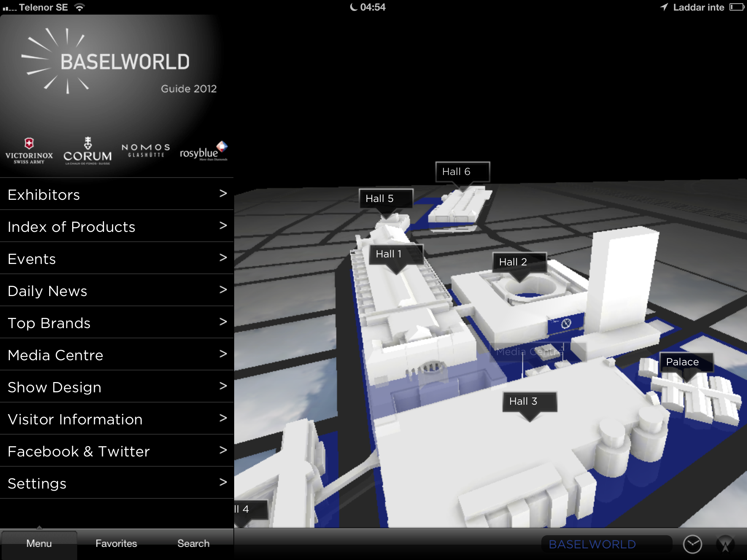The height and width of the screenshot is (560, 747).
Task: Tap the Corum sponsor logo
Action: pos(88,151)
